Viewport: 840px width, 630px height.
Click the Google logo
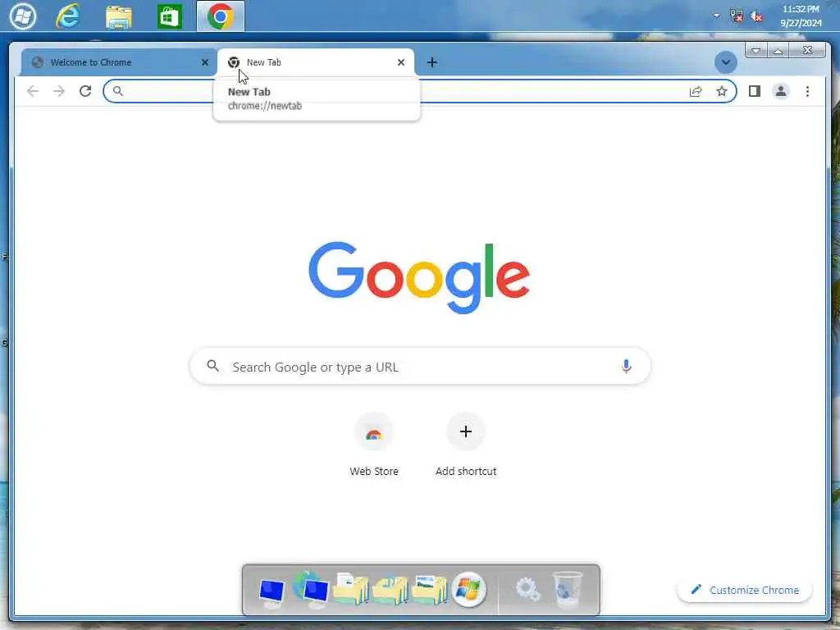point(419,277)
